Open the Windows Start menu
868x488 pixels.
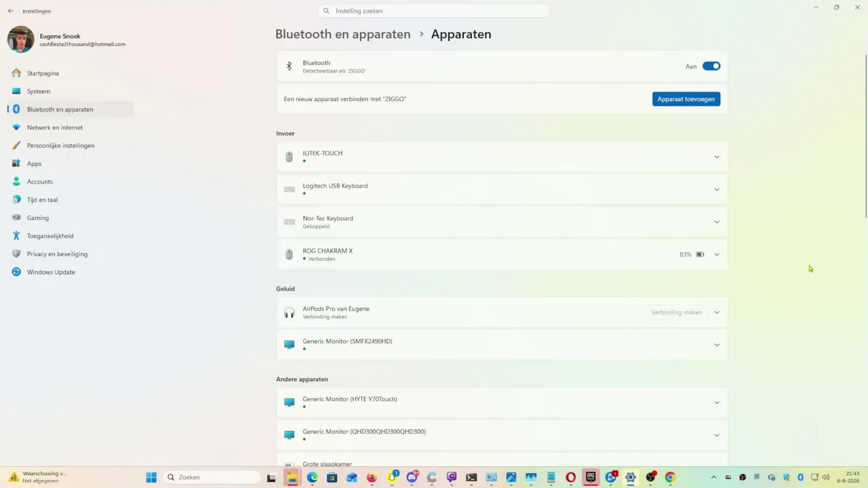pos(151,477)
